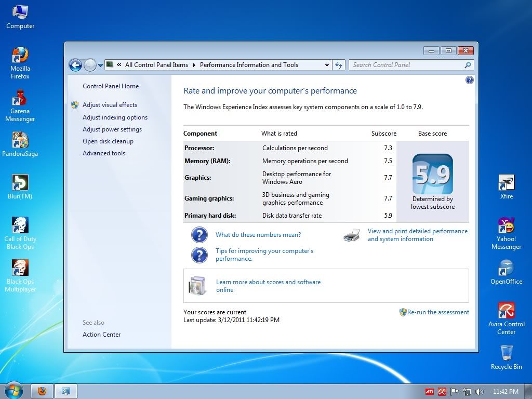
Task: Click Re-run the assessment
Action: [x=437, y=312]
